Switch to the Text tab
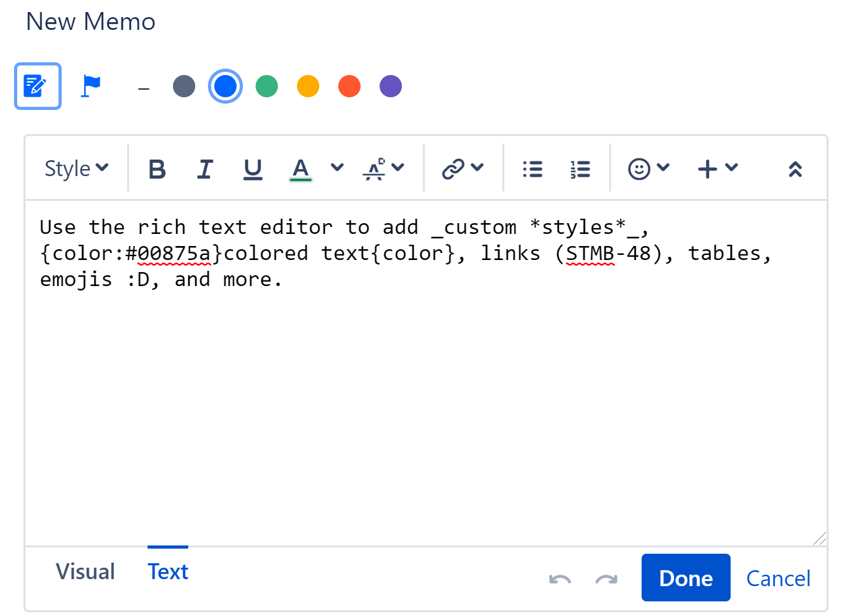 point(168,572)
